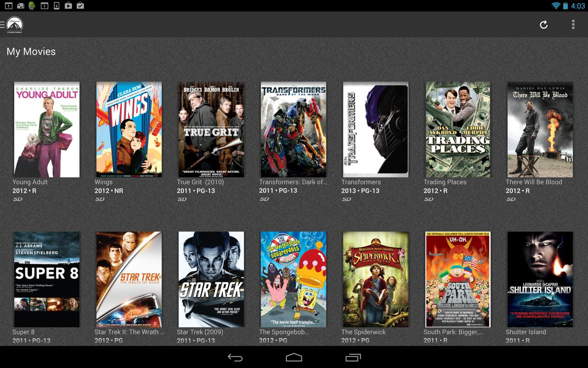Image resolution: width=588 pixels, height=368 pixels.
Task: Open the recent apps navigation button
Action: pos(353,357)
